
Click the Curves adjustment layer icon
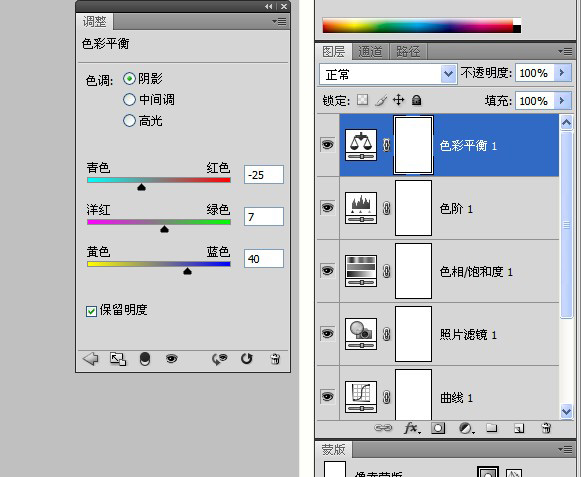361,397
